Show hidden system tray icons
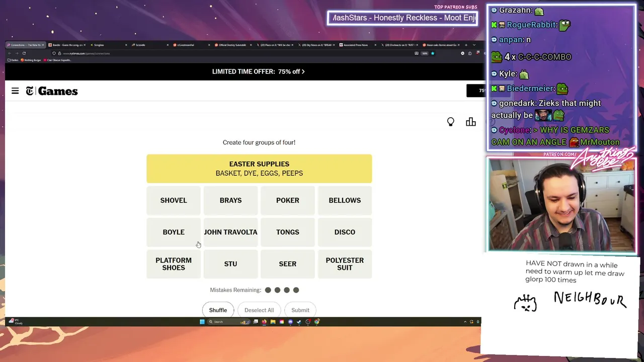Screen dimensions: 644x362 [x=465, y=322]
